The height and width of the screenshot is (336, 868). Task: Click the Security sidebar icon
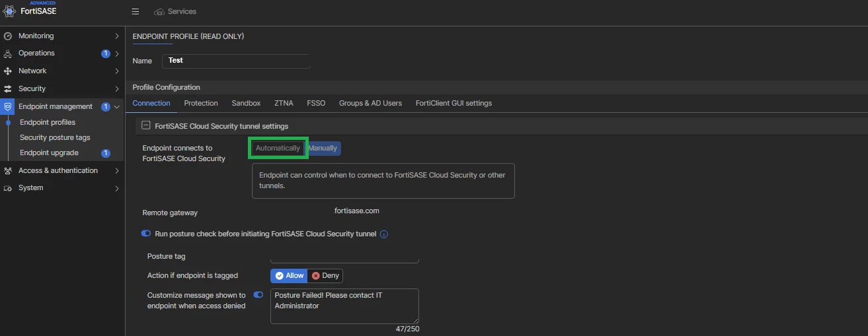[x=8, y=88]
